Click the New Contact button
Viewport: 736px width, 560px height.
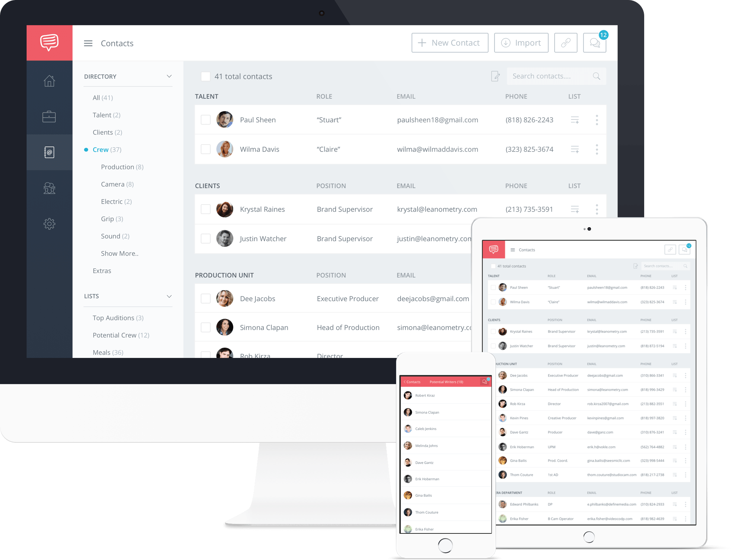point(449,43)
